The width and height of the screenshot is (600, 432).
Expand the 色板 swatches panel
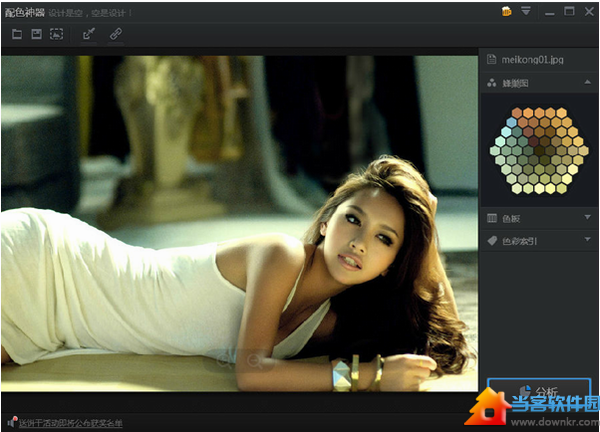(x=587, y=217)
